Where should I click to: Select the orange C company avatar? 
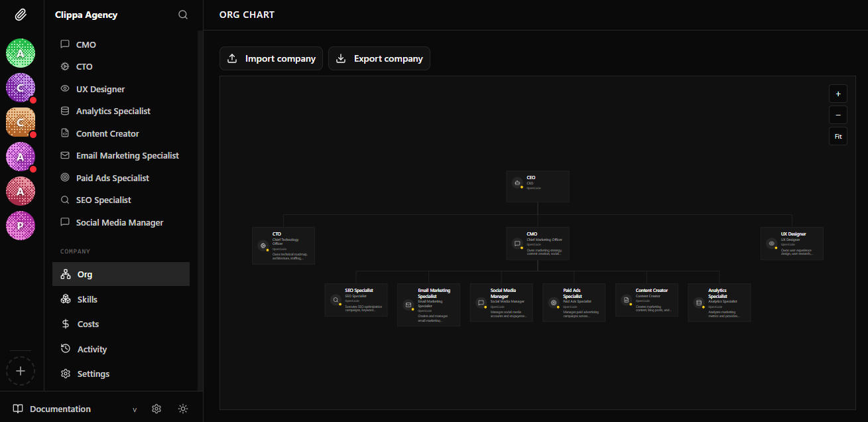pyautogui.click(x=21, y=122)
